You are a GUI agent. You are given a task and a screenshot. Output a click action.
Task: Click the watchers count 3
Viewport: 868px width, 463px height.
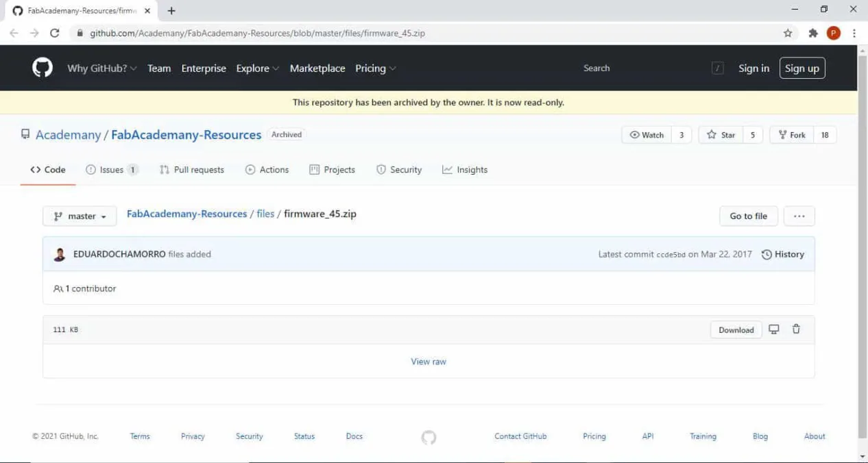pyautogui.click(x=682, y=135)
